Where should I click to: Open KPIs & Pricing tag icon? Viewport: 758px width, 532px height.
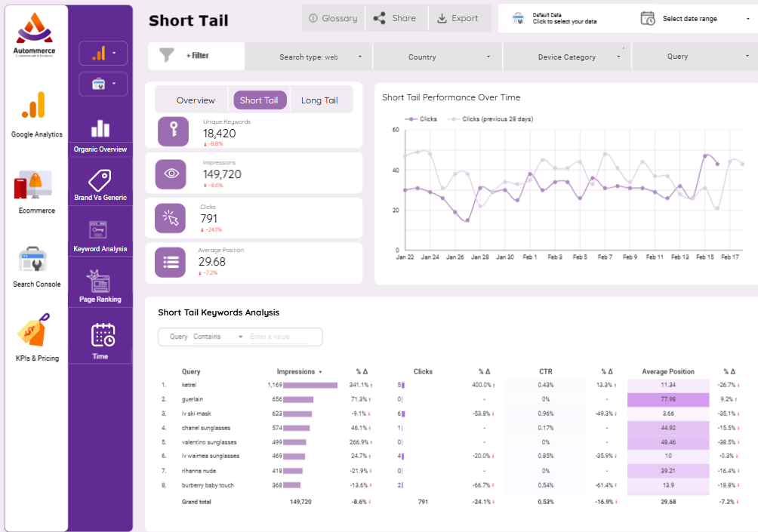(x=34, y=330)
